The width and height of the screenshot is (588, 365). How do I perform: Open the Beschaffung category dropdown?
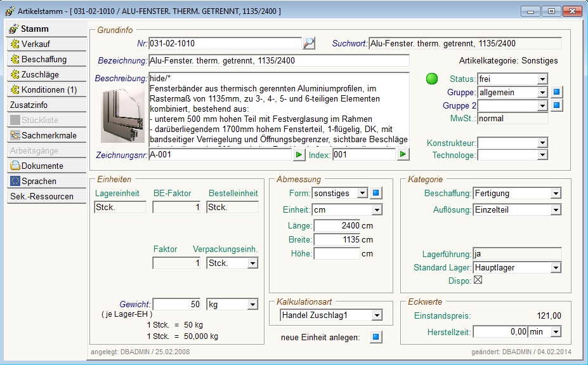[x=556, y=194]
